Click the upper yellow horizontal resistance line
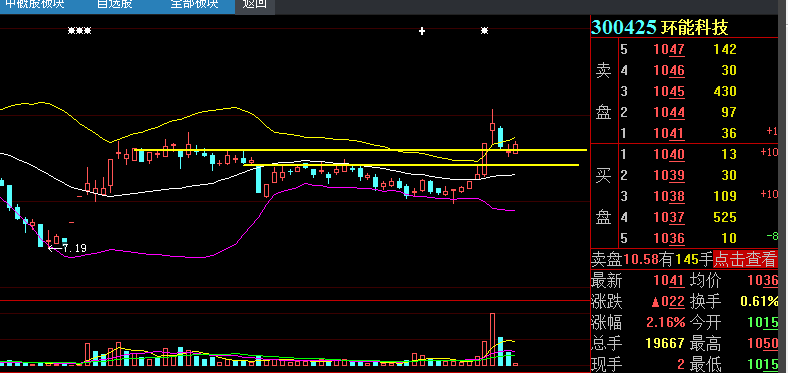This screenshot has height=373, width=788. coord(360,150)
